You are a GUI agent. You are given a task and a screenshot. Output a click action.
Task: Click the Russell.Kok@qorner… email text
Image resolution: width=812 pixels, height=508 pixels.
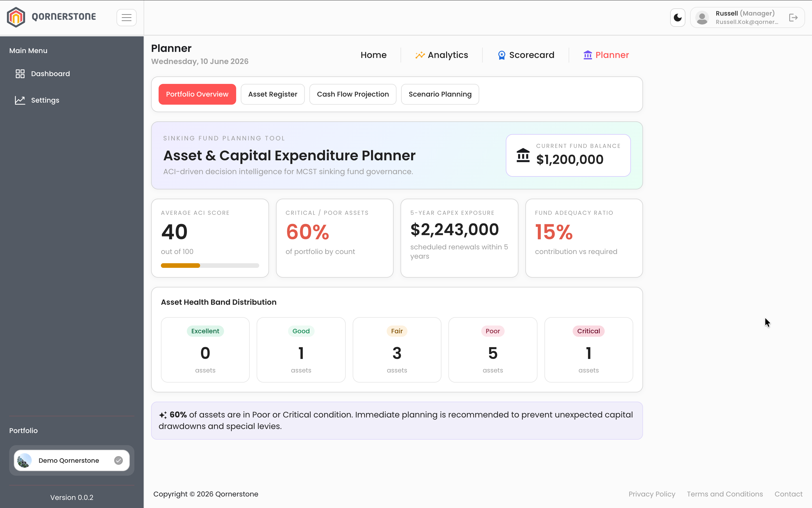[747, 22]
